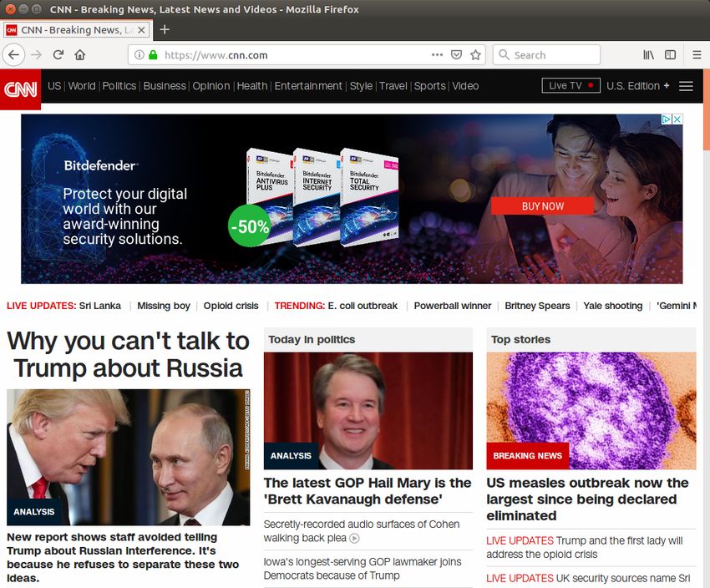Click the Kavanaugh photo thumbnail
This screenshot has height=588, width=710.
coord(368,411)
